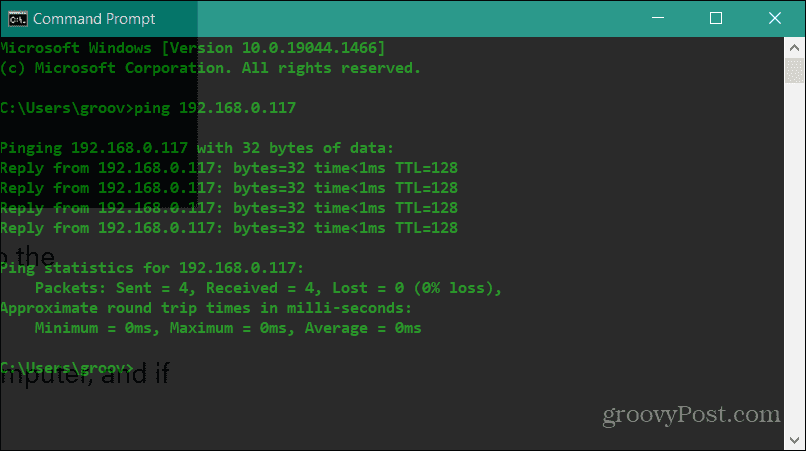Click the last 'Reply from 192.168.0.117' line
This screenshot has width=806, height=451.
[229, 228]
